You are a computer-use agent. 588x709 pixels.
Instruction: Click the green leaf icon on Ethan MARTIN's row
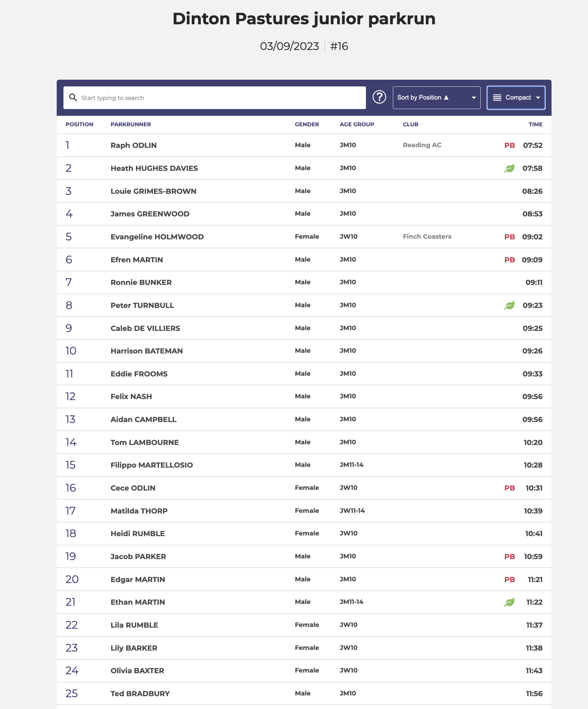coord(509,602)
